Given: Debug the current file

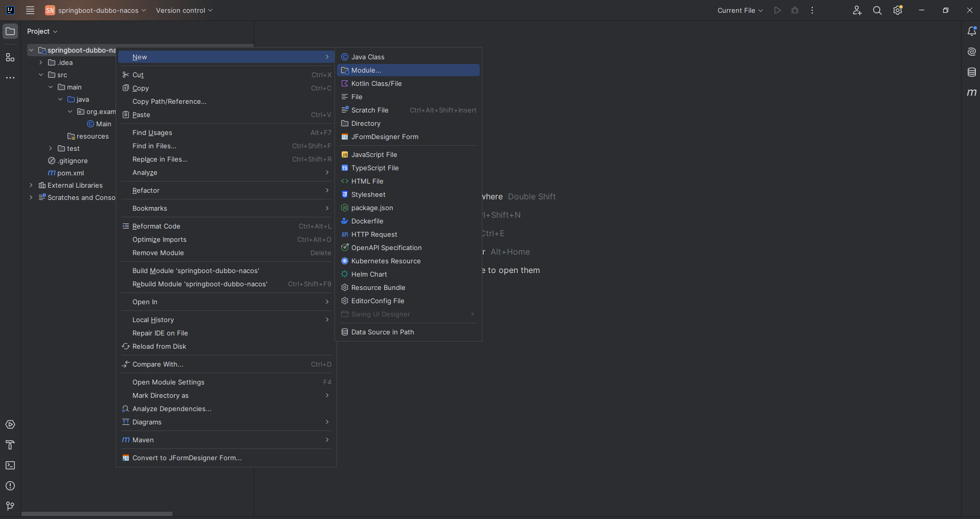Looking at the screenshot, I should pos(795,10).
